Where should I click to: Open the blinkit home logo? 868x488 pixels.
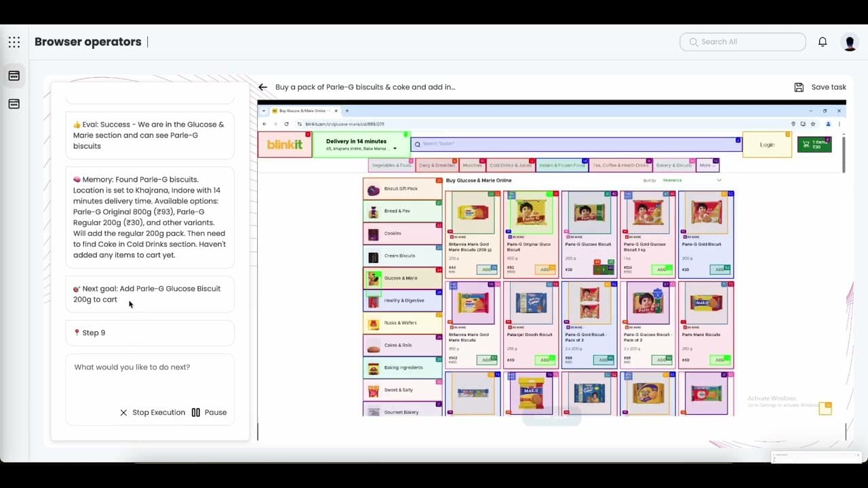pyautogui.click(x=285, y=144)
